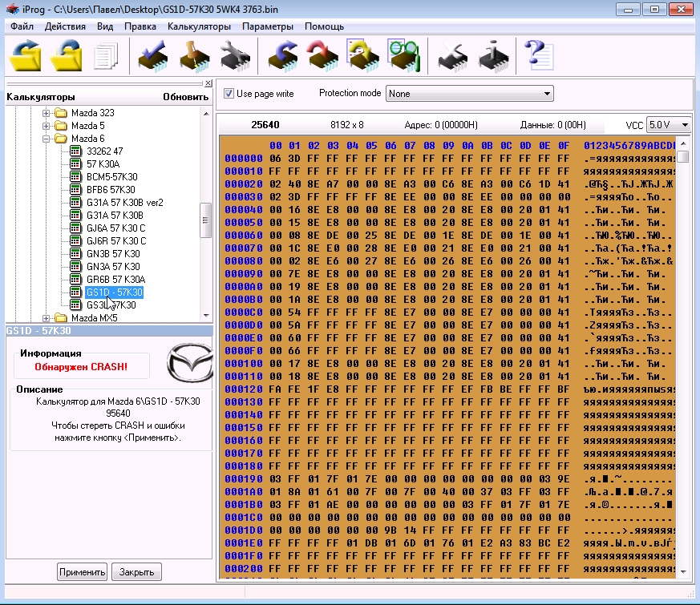The width and height of the screenshot is (700, 605).
Task: Click the chip with green glasses icon
Action: (404, 56)
